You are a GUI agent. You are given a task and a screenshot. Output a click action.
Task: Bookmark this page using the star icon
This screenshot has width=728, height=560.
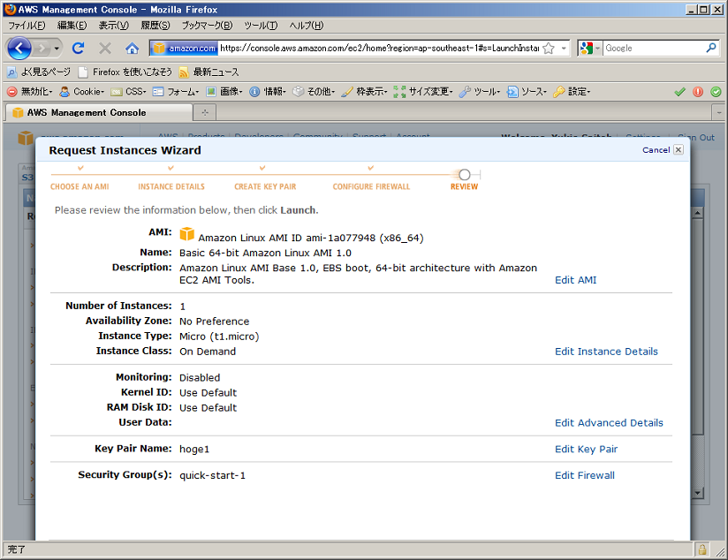pyautogui.click(x=549, y=48)
